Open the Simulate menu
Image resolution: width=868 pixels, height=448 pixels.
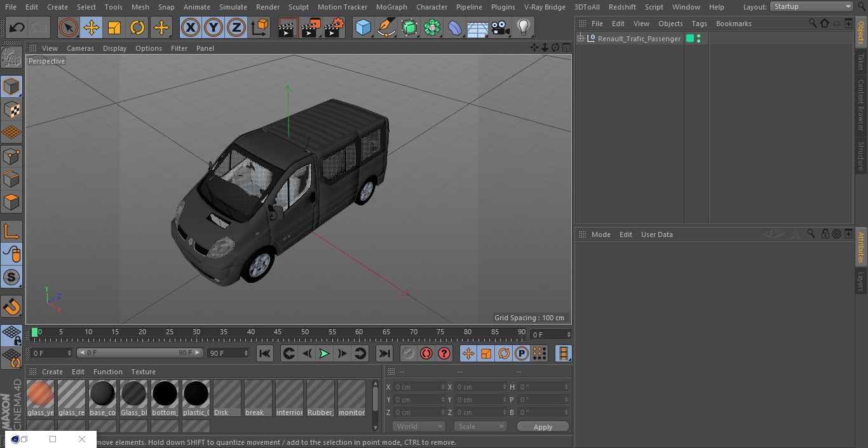tap(233, 7)
